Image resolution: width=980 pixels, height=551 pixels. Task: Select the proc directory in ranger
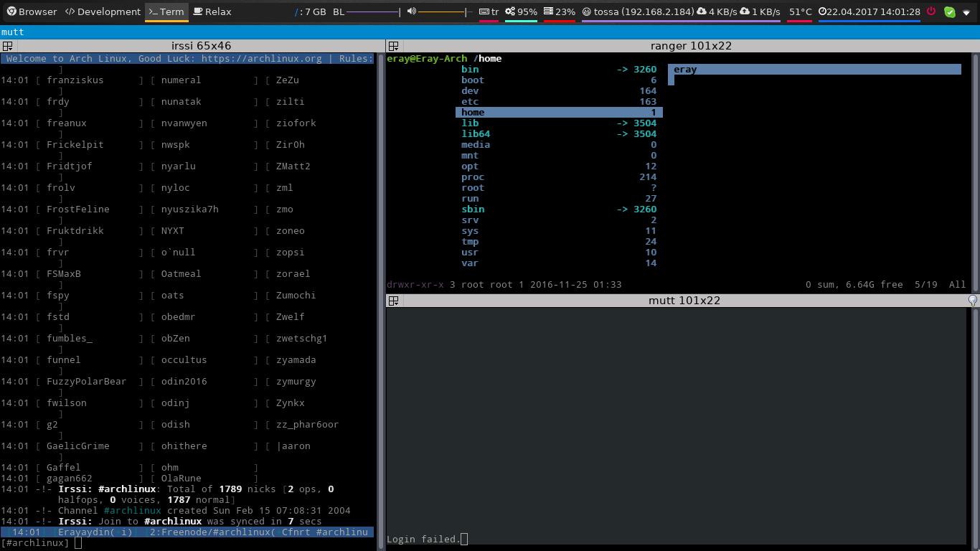[559, 177]
